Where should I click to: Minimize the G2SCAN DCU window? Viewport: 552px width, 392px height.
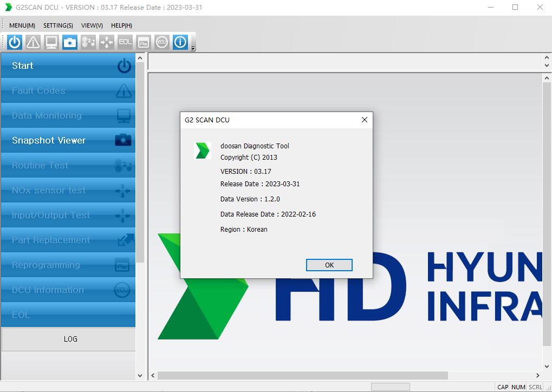pos(491,7)
